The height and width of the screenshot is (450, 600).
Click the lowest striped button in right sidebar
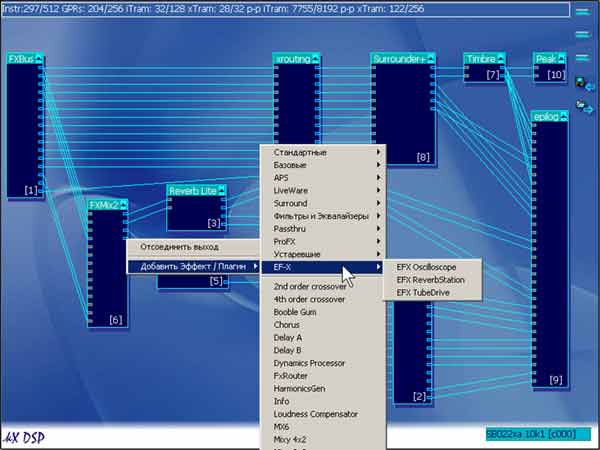(x=583, y=57)
